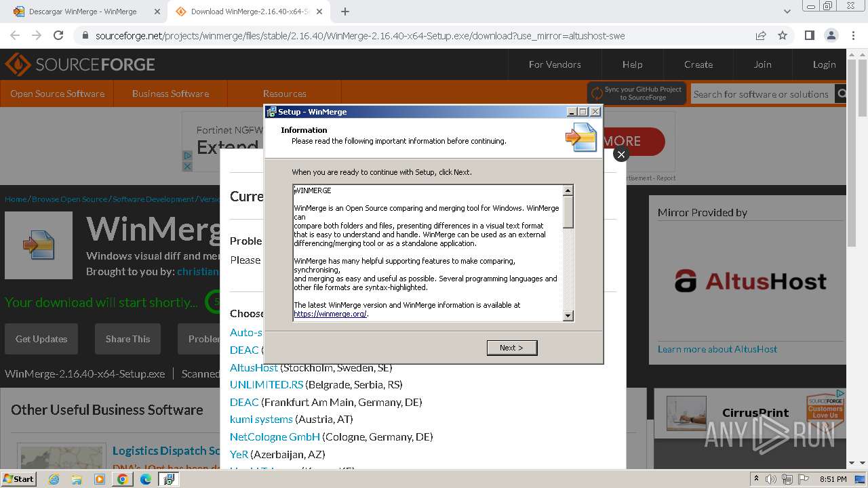Close the mirror chooser overlay with X

click(x=620, y=155)
